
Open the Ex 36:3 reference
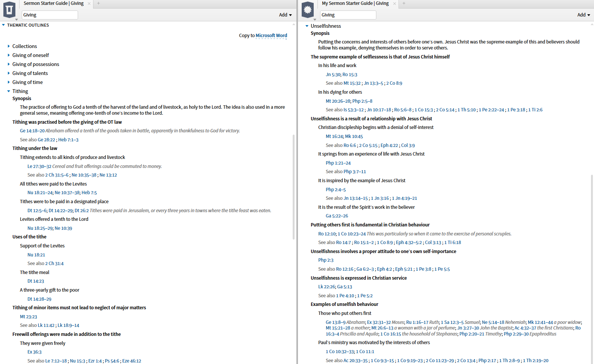pyautogui.click(x=35, y=352)
